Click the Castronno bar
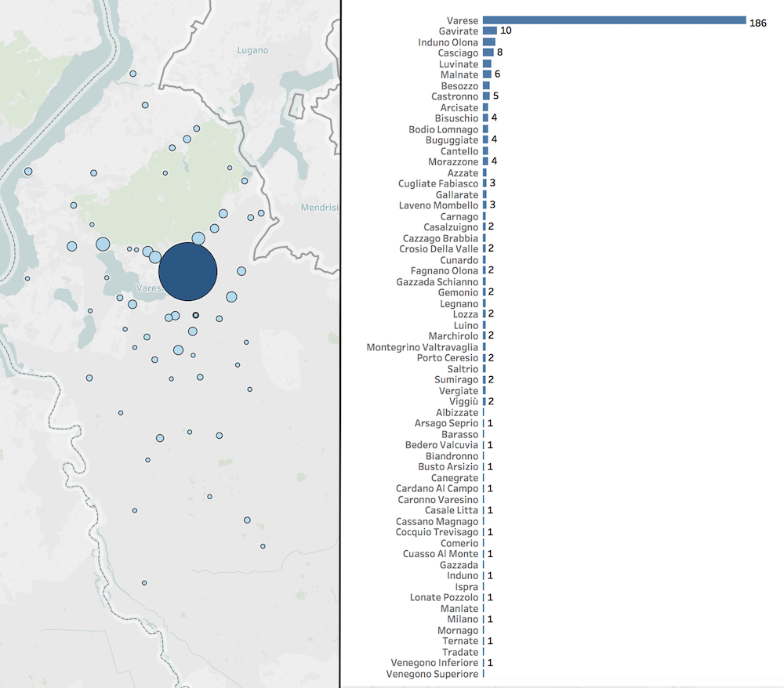Viewport: 784px width, 688px height. point(486,96)
